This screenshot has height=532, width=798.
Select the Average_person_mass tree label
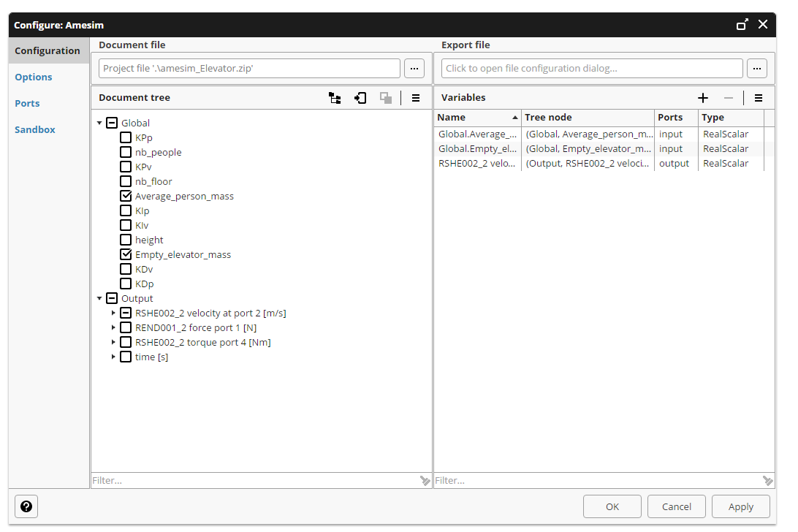tap(184, 196)
